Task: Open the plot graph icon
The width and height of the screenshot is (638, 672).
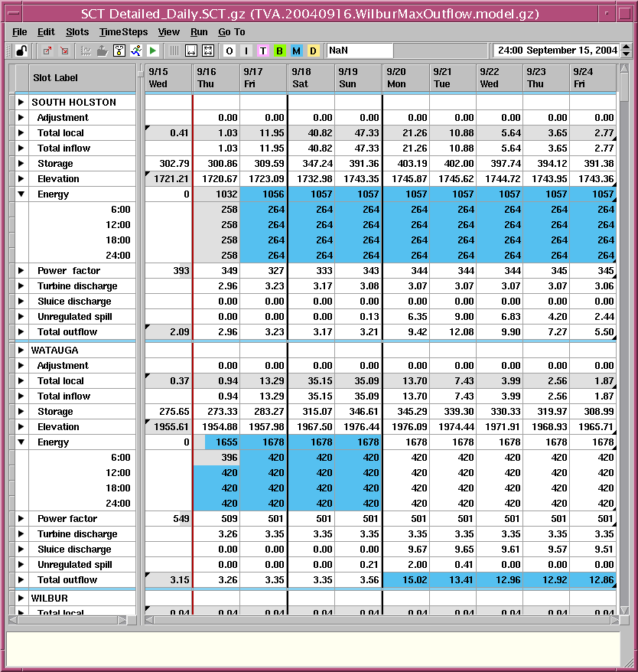Action: tap(86, 51)
